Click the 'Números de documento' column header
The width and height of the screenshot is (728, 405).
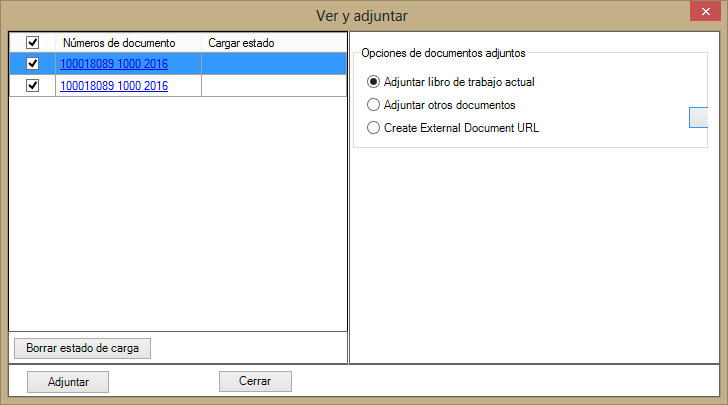[x=129, y=43]
